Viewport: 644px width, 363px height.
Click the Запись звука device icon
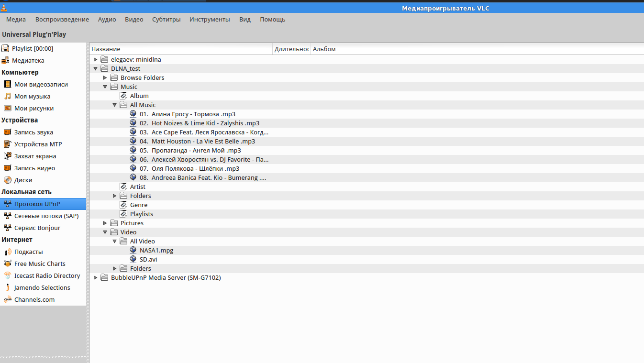coord(7,132)
